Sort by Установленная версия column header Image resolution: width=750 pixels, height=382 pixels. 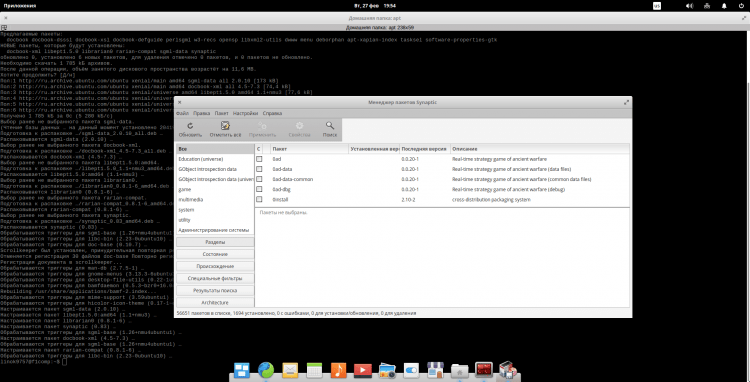tap(374, 149)
